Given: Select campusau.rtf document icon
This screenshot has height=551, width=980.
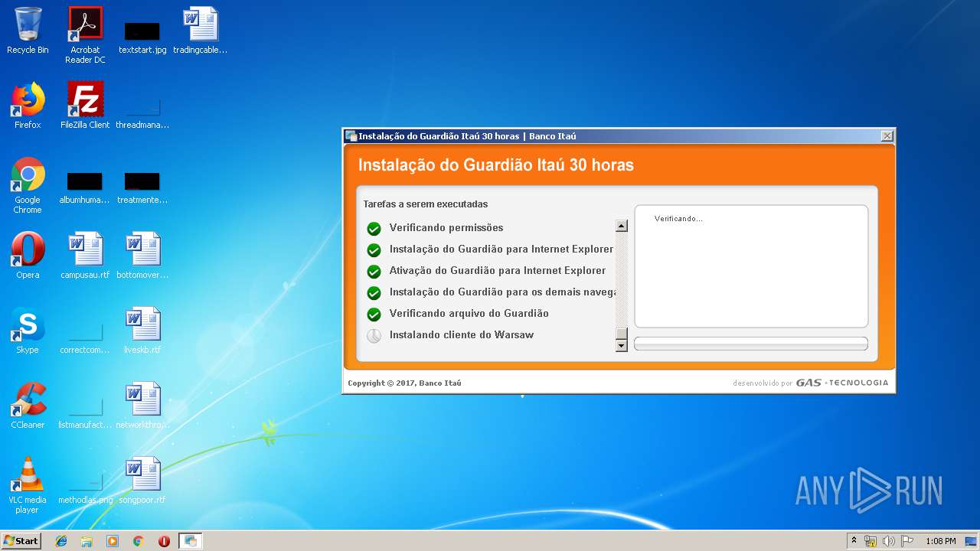Looking at the screenshot, I should [x=85, y=256].
